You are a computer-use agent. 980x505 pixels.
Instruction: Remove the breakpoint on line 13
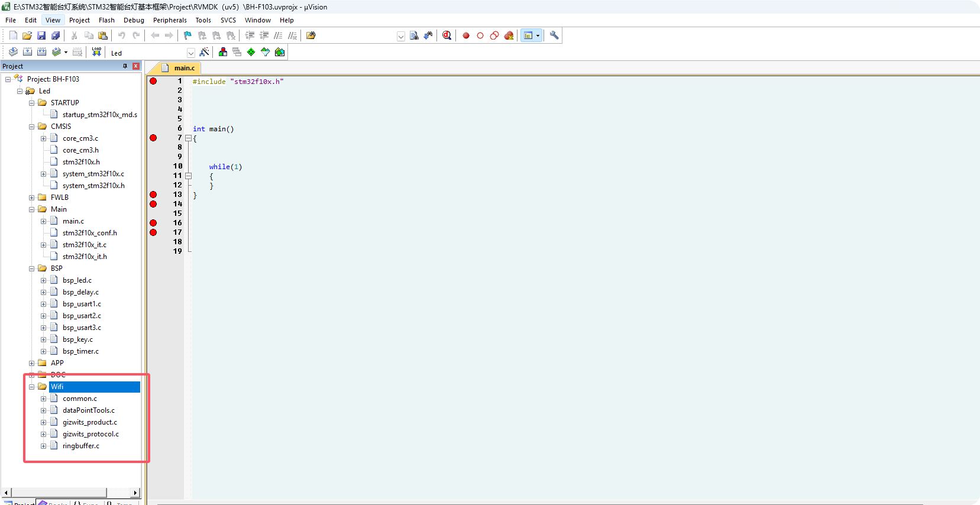(153, 195)
